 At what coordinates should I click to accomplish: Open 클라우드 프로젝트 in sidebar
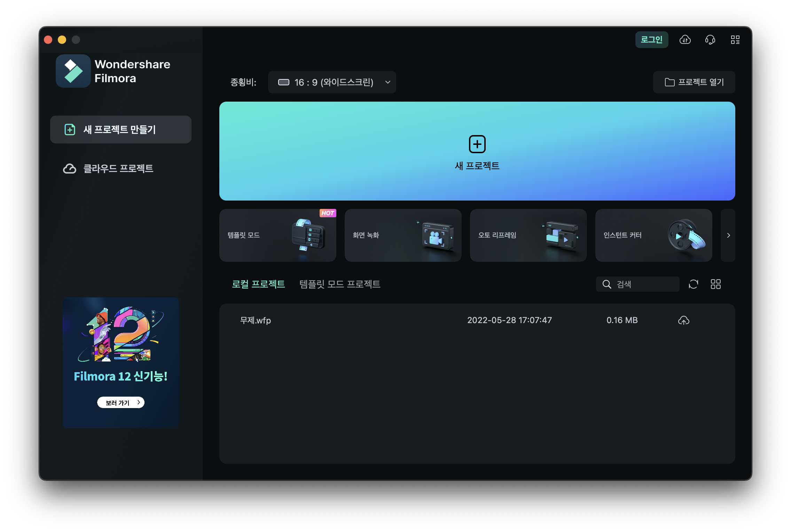[118, 169]
